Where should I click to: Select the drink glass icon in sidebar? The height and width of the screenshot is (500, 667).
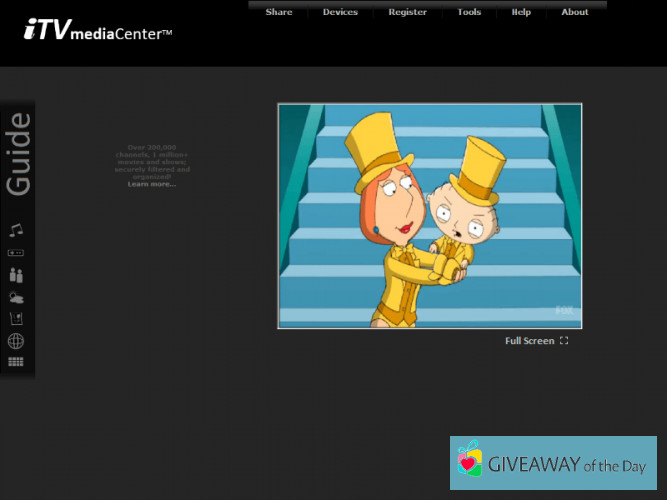coord(16,319)
